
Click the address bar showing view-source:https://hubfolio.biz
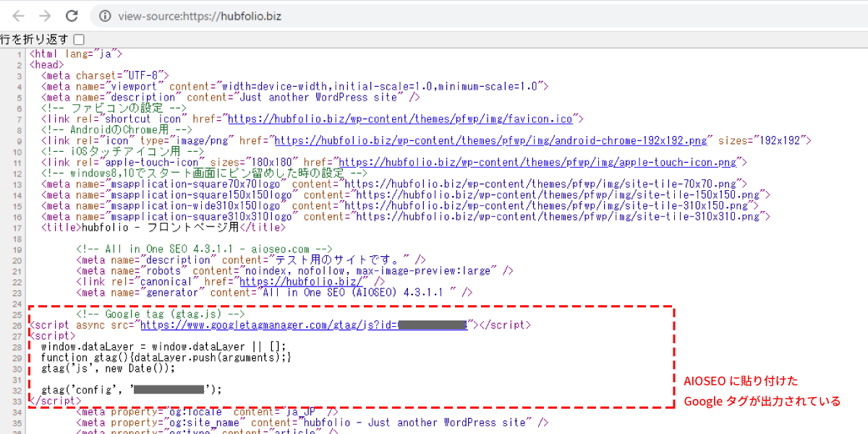click(477, 16)
